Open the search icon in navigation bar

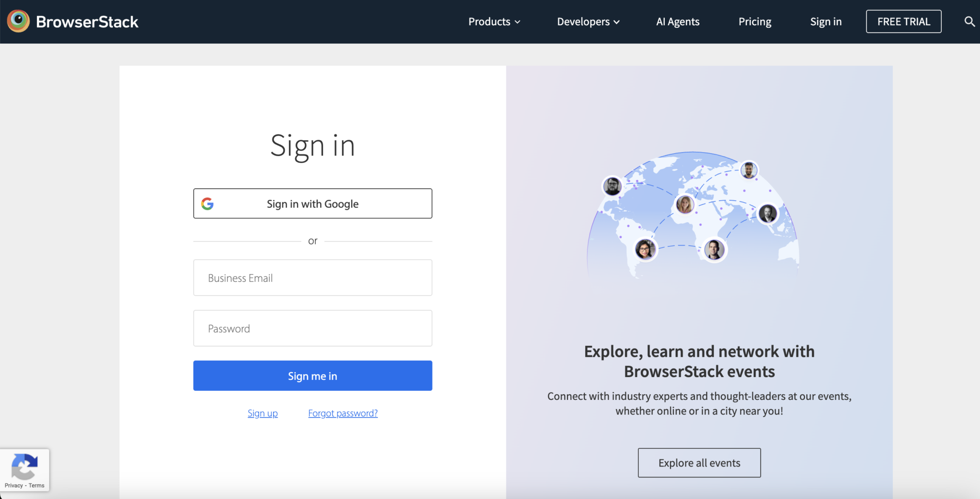click(x=969, y=21)
